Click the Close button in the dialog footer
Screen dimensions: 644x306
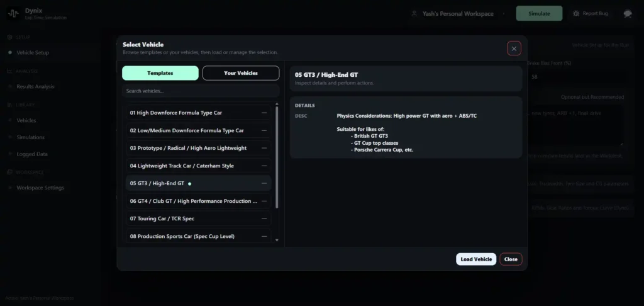coord(511,259)
